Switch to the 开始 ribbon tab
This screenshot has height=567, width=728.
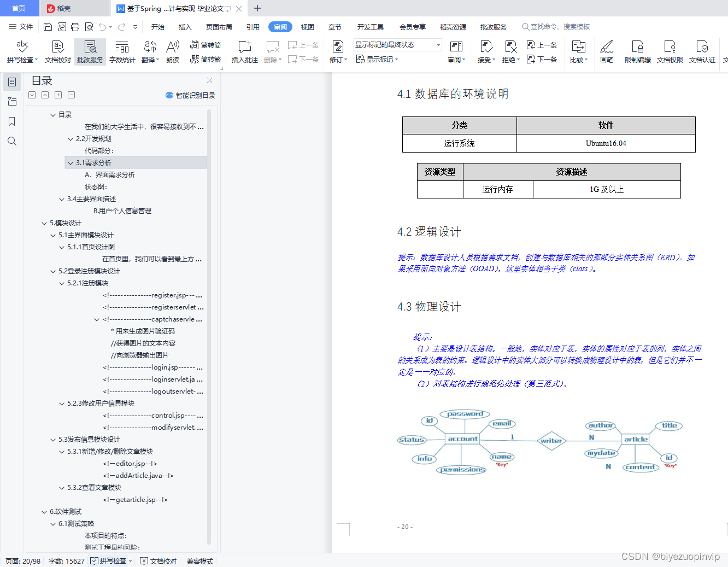pyautogui.click(x=158, y=27)
